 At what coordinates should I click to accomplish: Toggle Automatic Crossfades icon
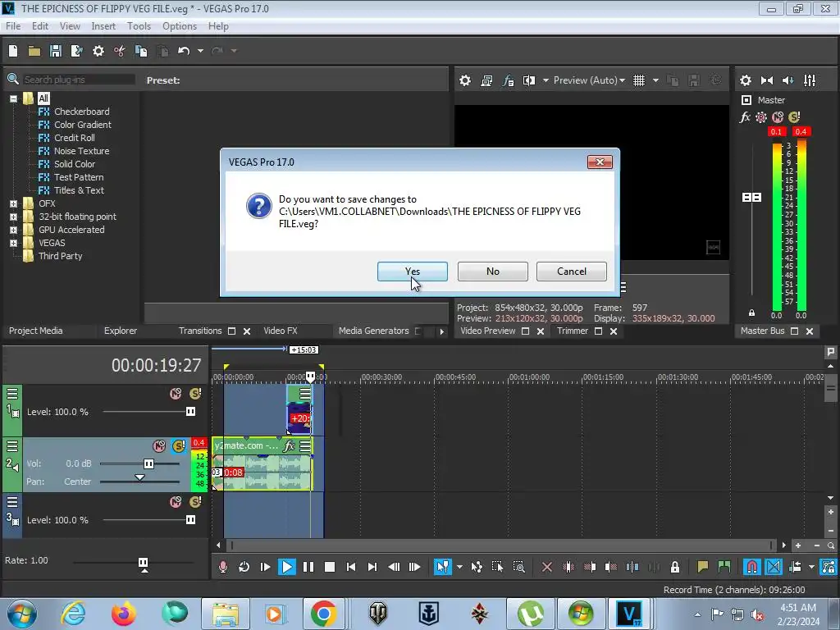pos(773,567)
